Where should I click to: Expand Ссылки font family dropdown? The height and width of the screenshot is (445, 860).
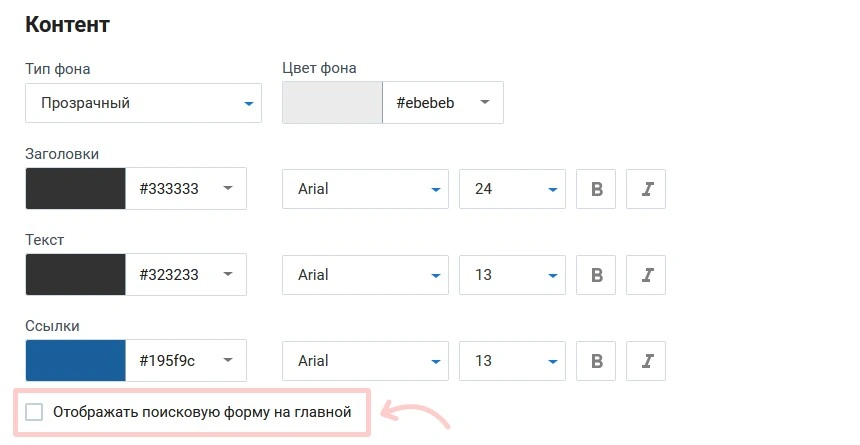coord(365,360)
